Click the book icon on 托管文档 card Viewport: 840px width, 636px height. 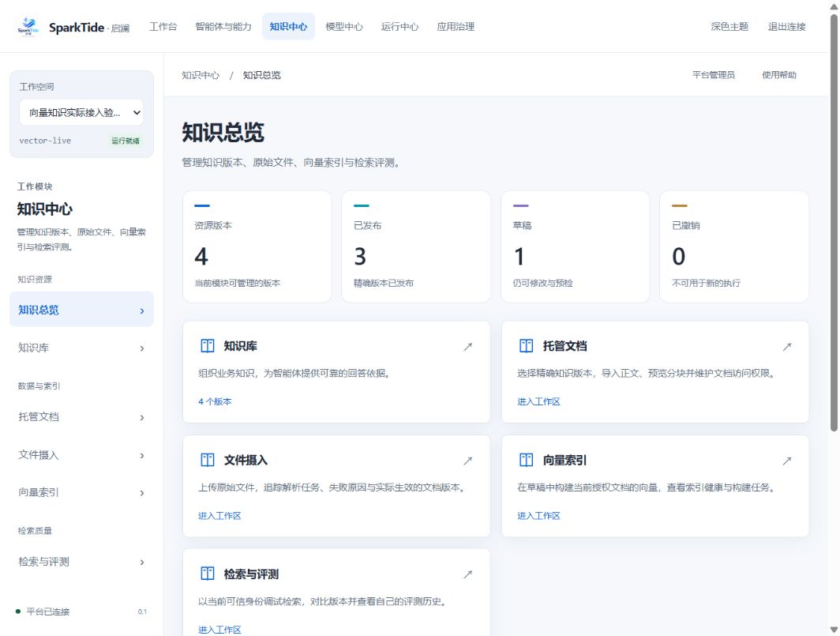pos(526,346)
